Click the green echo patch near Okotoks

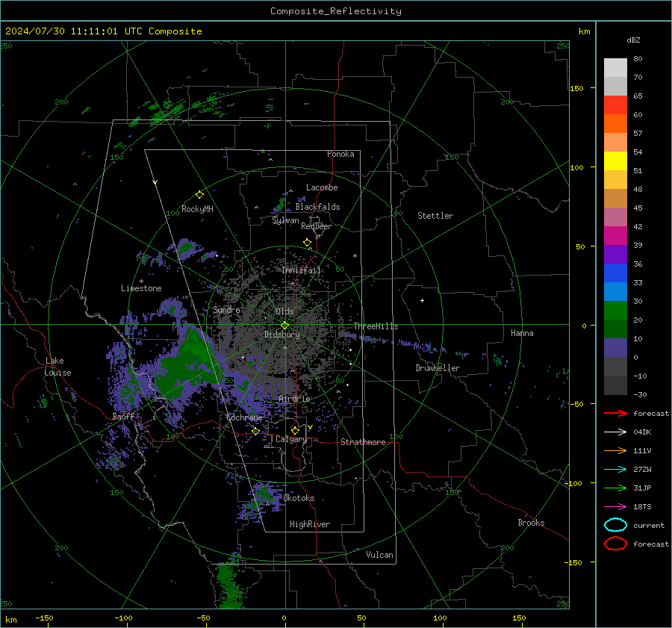pyautogui.click(x=264, y=494)
